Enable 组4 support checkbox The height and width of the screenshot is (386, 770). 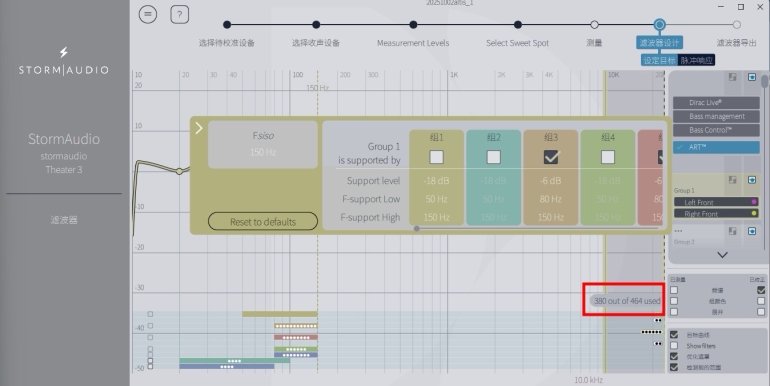(608, 157)
